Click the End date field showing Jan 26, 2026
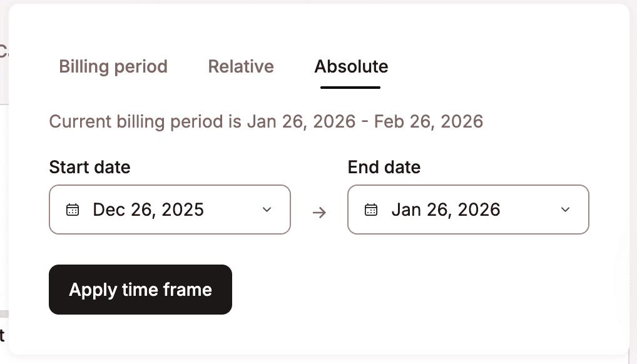The height and width of the screenshot is (364, 637). coord(468,210)
